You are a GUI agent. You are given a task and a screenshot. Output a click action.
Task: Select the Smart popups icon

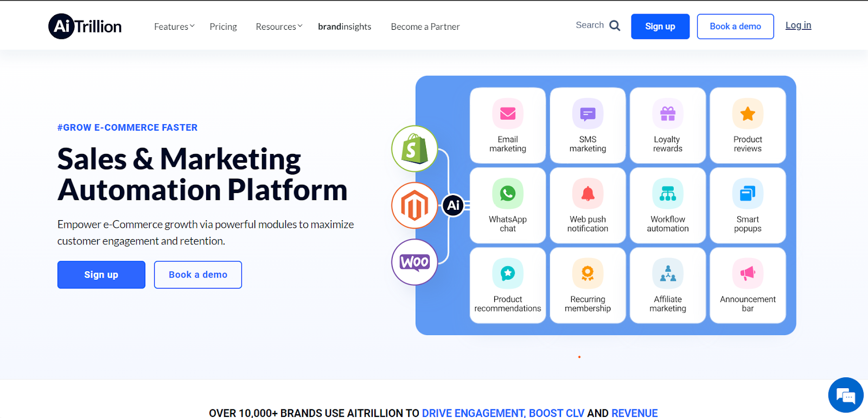point(748,193)
